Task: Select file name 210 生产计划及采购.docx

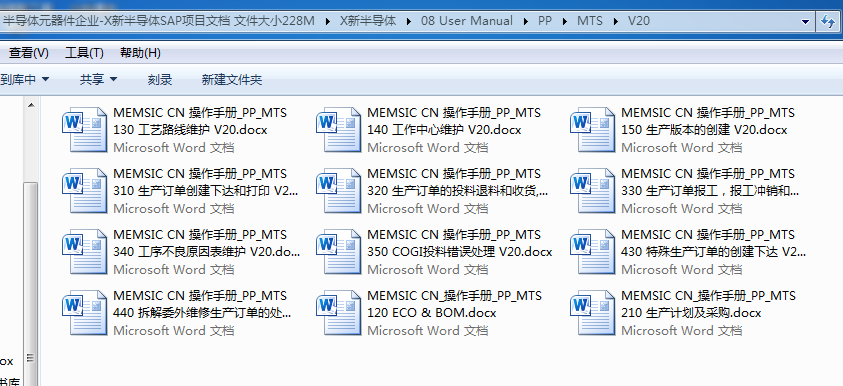Action: (x=709, y=304)
